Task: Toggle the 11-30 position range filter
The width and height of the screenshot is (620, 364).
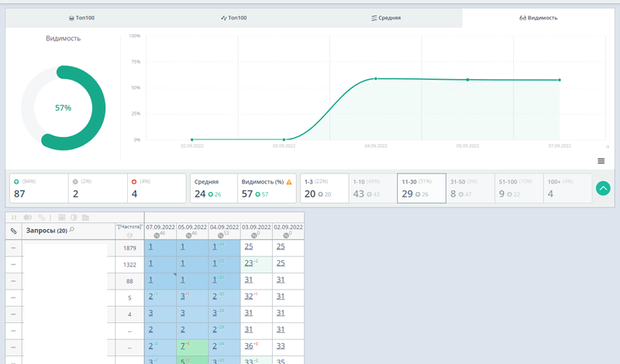Action: point(421,188)
